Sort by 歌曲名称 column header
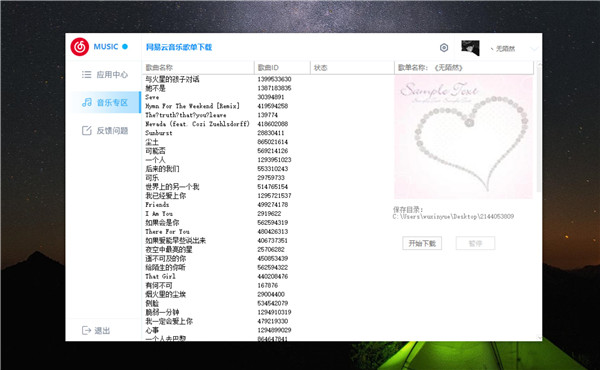This screenshot has height=370, width=600. coord(198,68)
